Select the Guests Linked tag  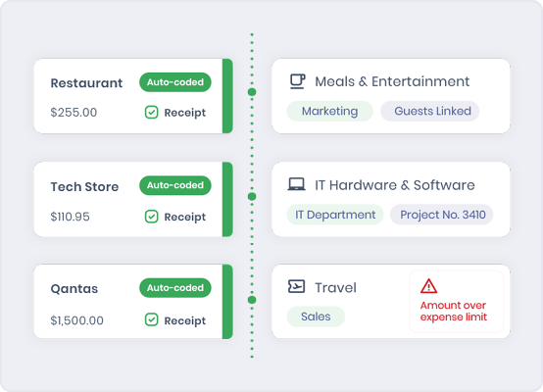click(x=429, y=111)
